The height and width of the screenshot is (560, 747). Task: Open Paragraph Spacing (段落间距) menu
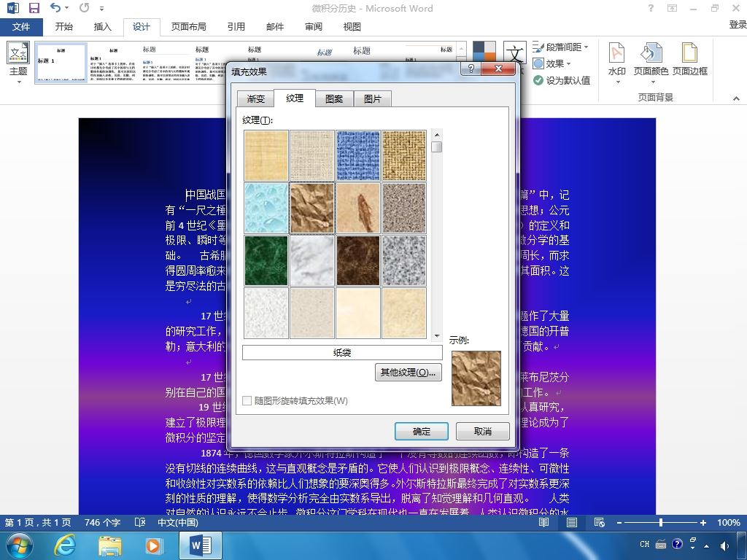[x=561, y=47]
